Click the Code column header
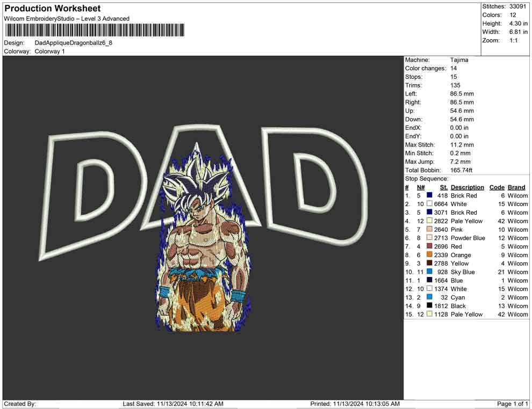 point(497,187)
